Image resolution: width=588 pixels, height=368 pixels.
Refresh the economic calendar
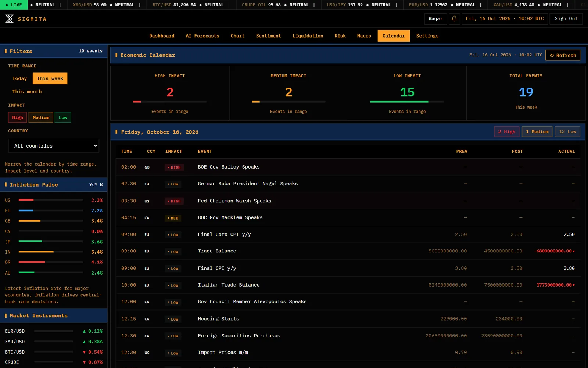pos(563,55)
